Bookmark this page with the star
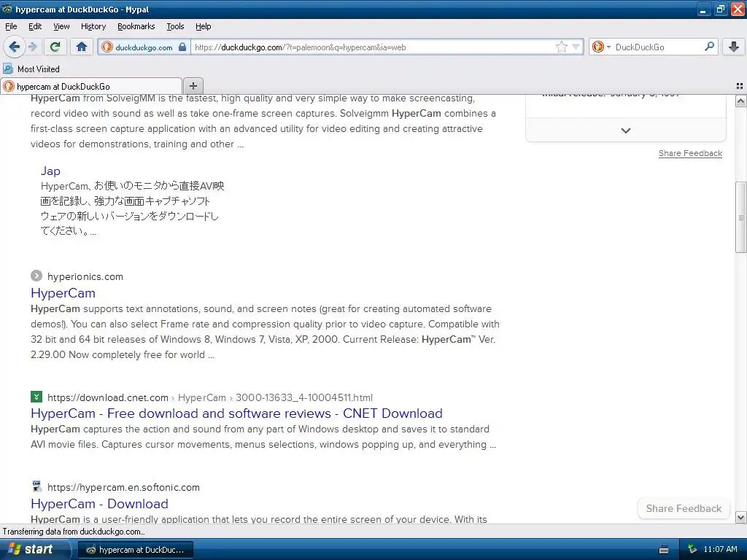747x560 pixels. point(562,47)
